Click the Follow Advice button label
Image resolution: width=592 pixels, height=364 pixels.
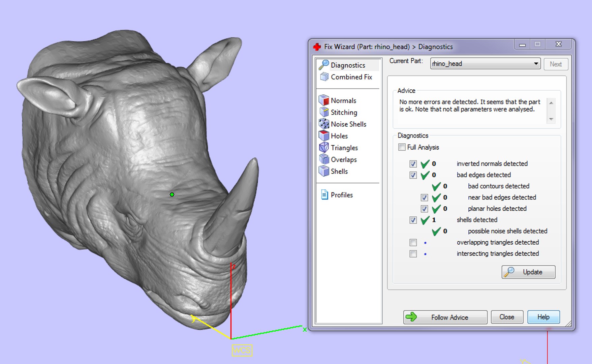coord(449,317)
